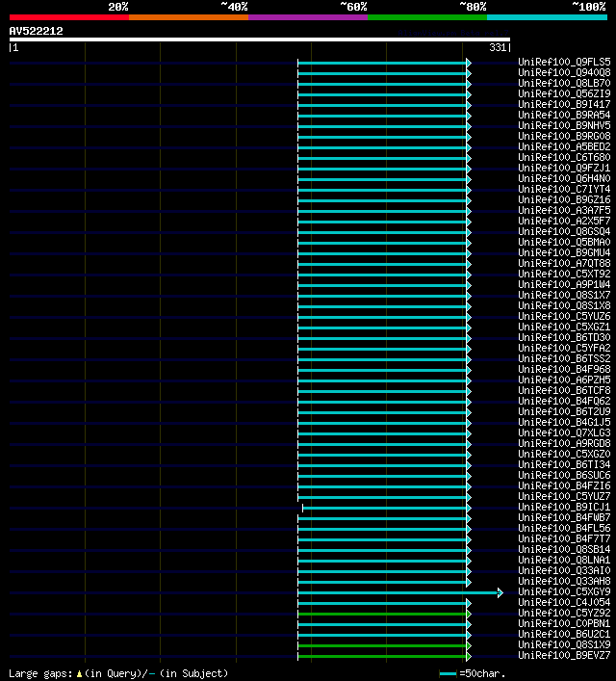The image size is (616, 681).
Task: Click the cyan ~100% identity color segment
Action: [547, 17]
